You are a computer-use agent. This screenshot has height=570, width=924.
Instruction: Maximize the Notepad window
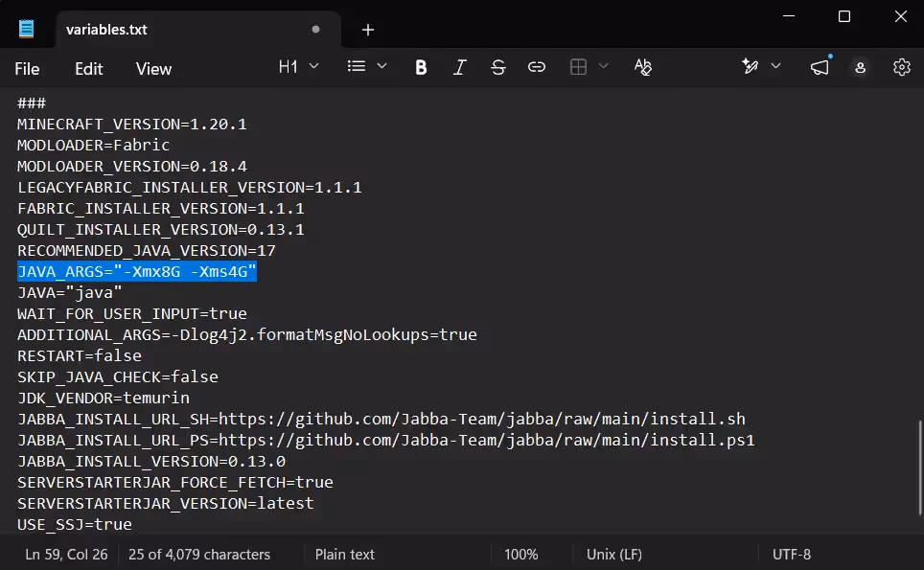[844, 16]
